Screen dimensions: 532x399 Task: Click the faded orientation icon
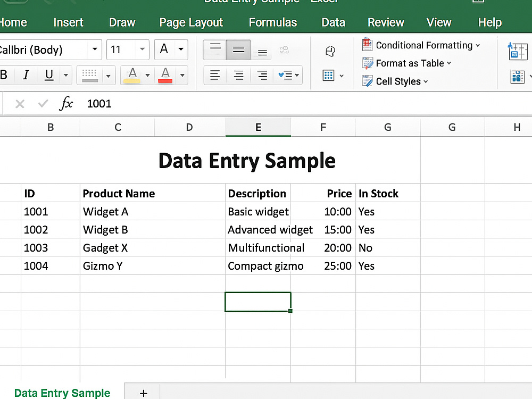[x=284, y=50]
